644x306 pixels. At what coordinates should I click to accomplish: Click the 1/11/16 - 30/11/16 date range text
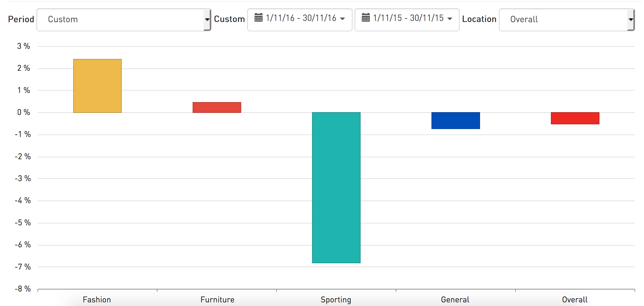pyautogui.click(x=301, y=18)
